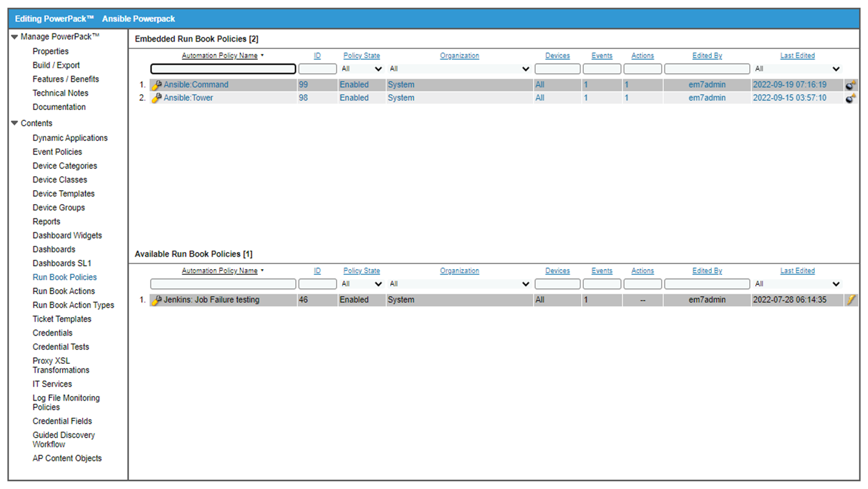Open Guided Discovery Workflow
Image resolution: width=868 pixels, height=489 pixels.
tap(64, 440)
